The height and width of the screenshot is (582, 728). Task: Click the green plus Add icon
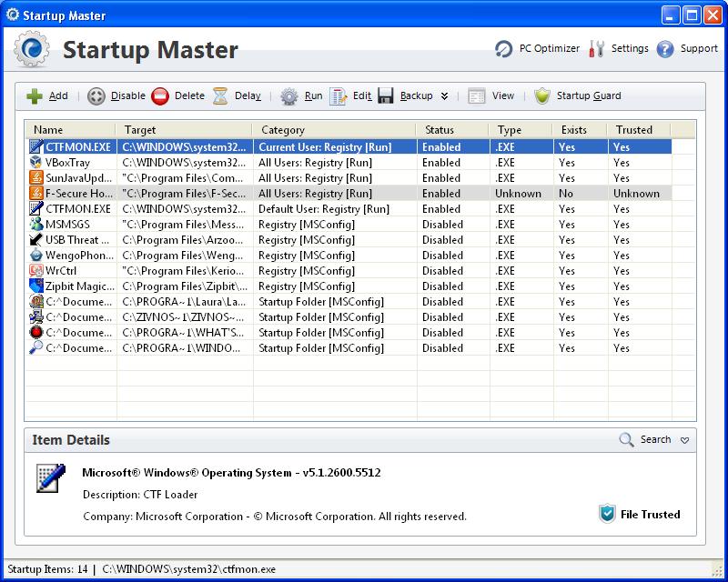pyautogui.click(x=35, y=96)
